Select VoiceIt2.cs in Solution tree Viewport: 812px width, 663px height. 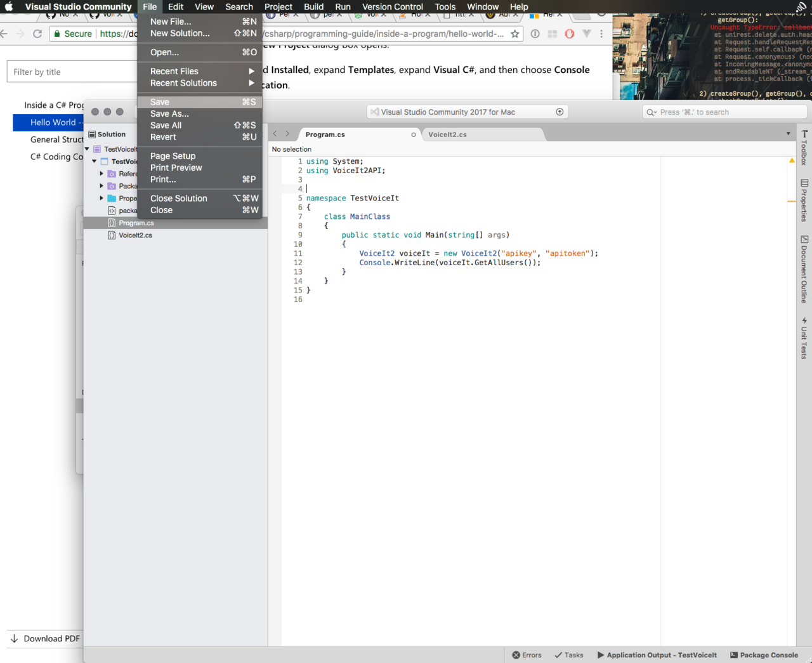[x=175, y=235]
